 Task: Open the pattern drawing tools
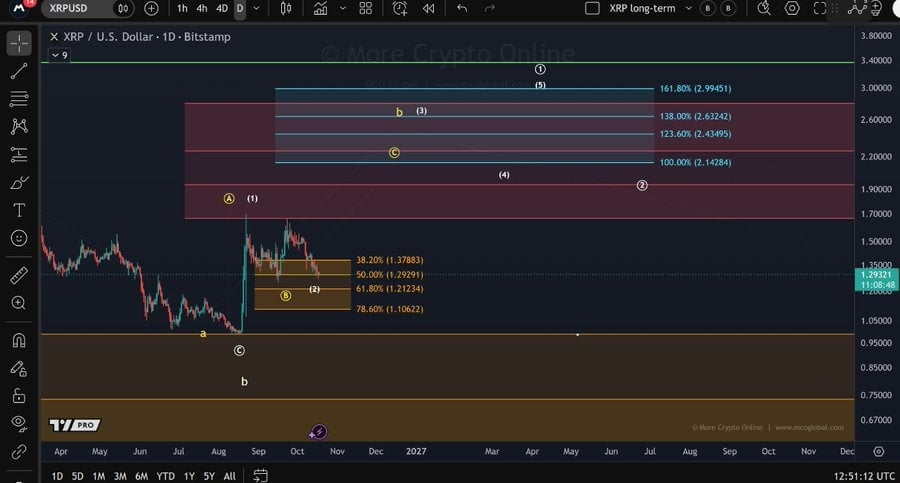coord(19,126)
